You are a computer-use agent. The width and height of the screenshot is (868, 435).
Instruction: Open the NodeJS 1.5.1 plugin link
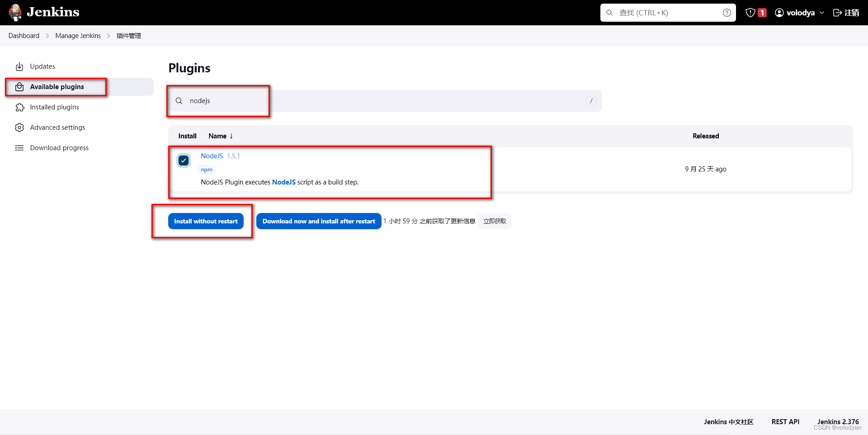[x=212, y=156]
